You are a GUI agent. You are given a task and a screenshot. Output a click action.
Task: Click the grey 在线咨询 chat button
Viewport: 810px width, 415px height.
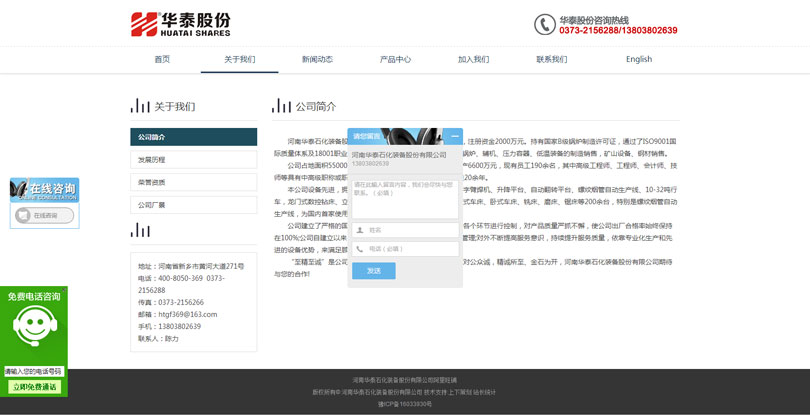pos(44,215)
